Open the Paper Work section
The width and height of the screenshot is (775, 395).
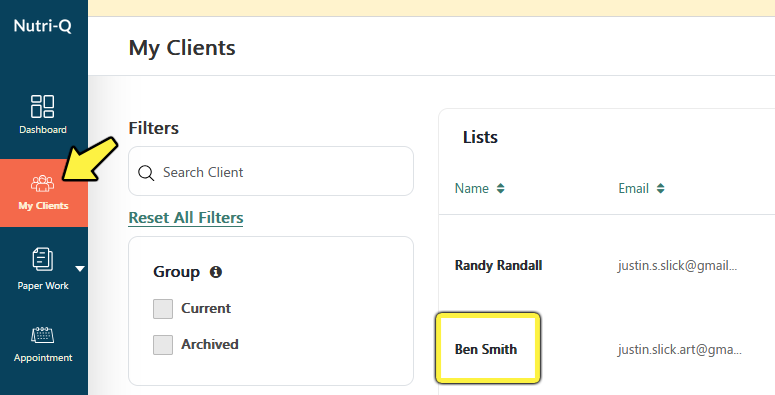pos(43,269)
